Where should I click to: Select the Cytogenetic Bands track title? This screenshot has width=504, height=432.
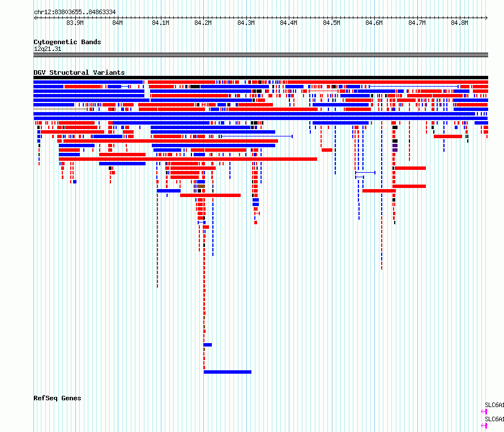pyautogui.click(x=67, y=42)
